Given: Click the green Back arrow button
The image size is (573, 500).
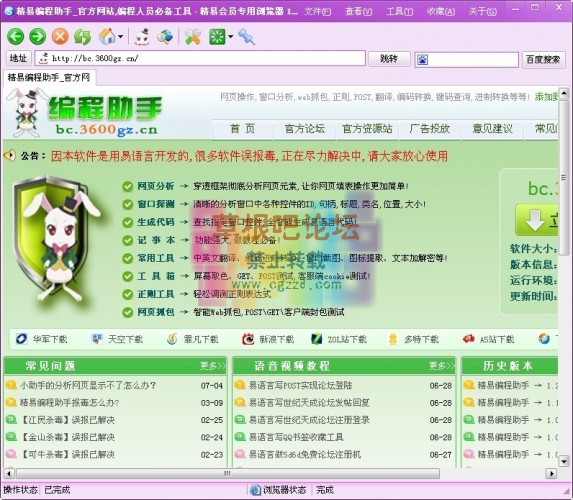Looking at the screenshot, I should coord(15,37).
